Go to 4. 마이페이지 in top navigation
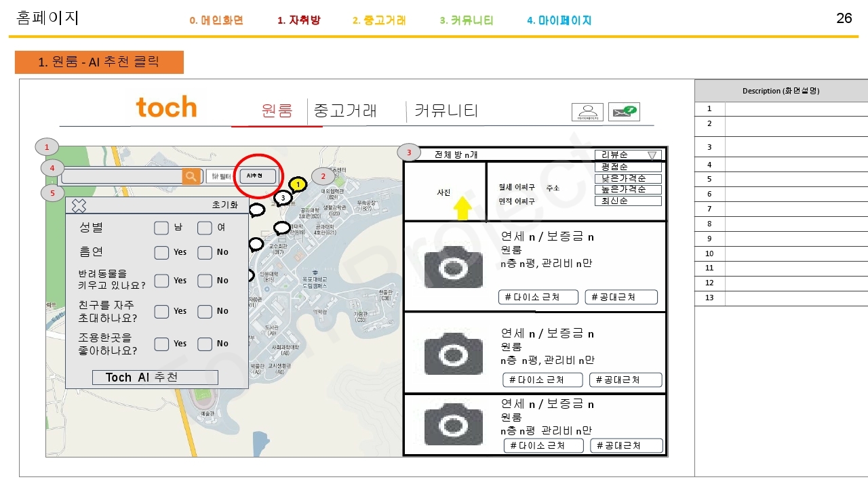 (x=559, y=20)
